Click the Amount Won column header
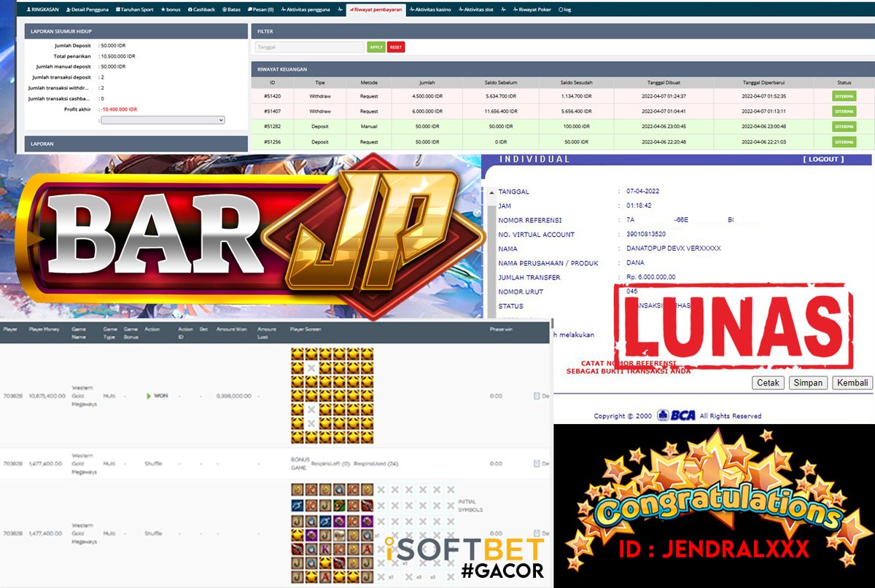This screenshot has height=588, width=875. (x=231, y=330)
